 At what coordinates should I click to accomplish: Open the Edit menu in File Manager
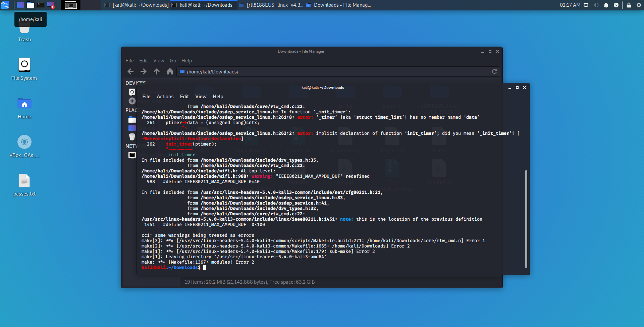pos(144,61)
